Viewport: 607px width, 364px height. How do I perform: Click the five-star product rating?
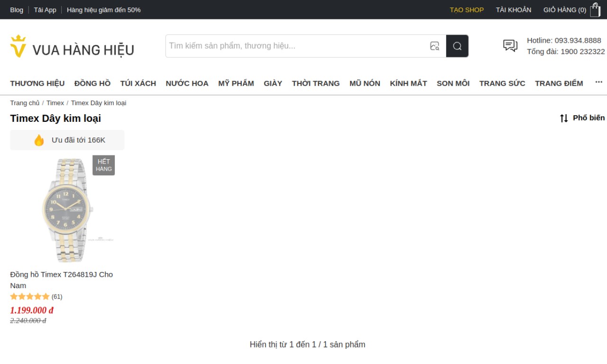tap(30, 297)
